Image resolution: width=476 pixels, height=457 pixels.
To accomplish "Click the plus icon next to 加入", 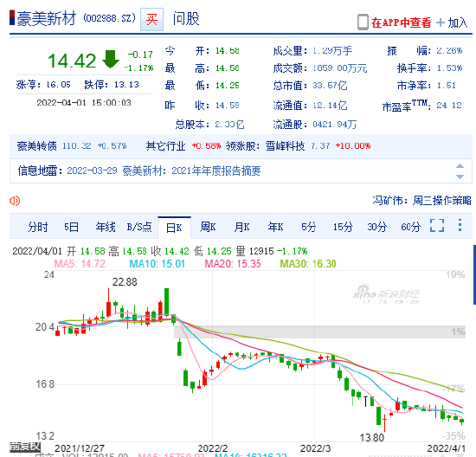I will (441, 23).
